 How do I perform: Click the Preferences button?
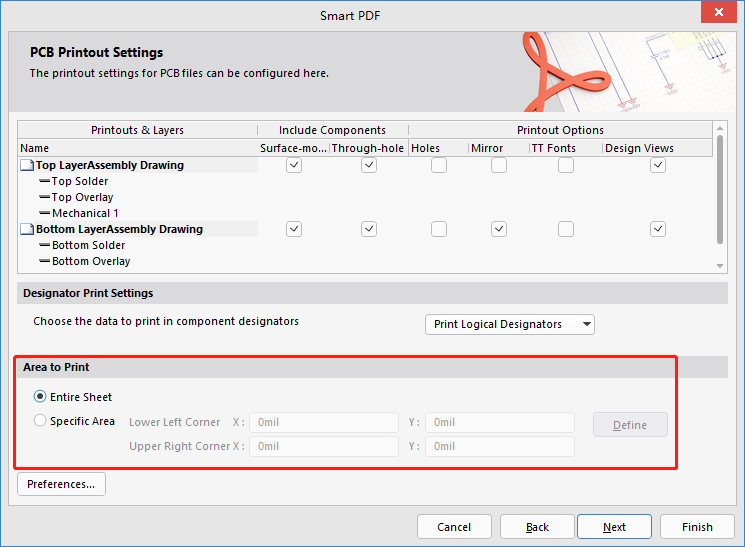[x=61, y=485]
